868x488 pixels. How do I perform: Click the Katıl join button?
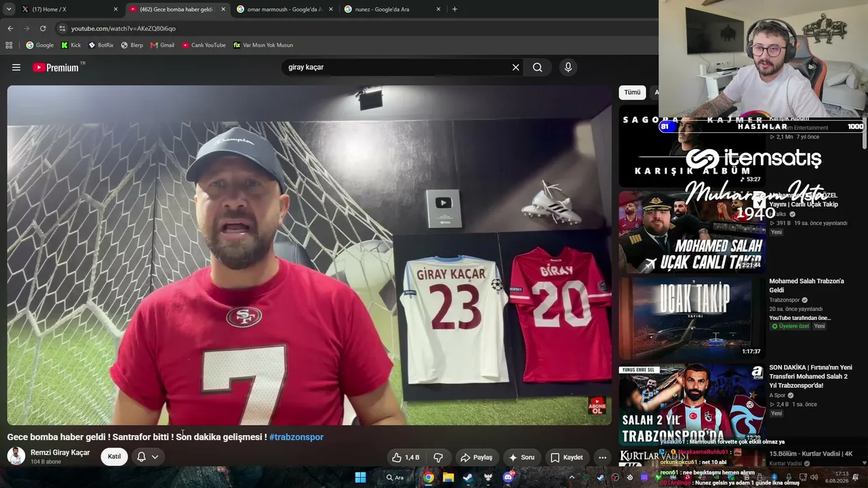click(114, 457)
